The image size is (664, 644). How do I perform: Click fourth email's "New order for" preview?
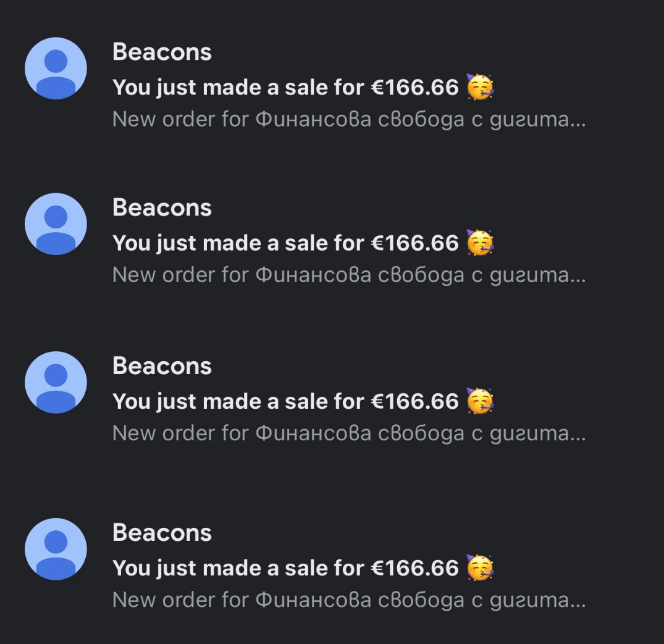(349, 600)
